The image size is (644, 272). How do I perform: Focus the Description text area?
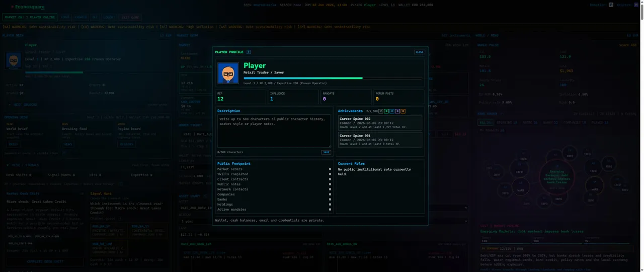(x=274, y=131)
